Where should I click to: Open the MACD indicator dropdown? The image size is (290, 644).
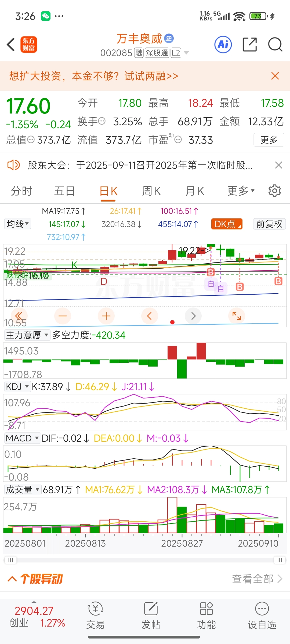[x=22, y=438]
